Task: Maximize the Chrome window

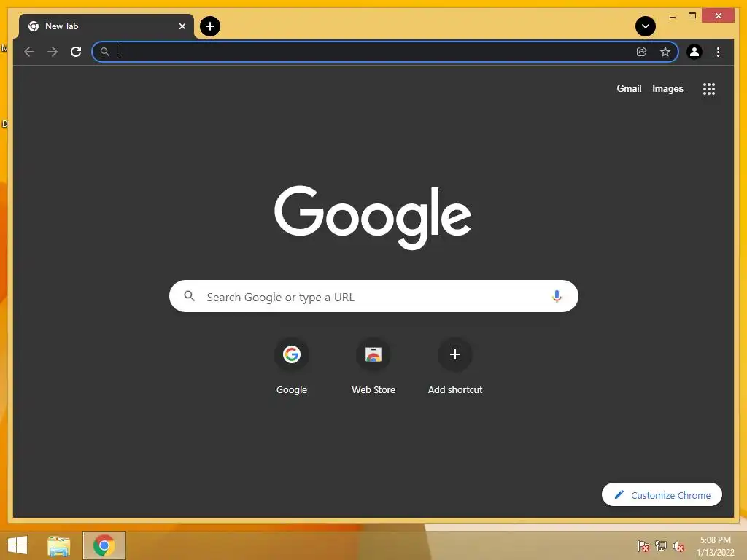Action: tap(692, 16)
